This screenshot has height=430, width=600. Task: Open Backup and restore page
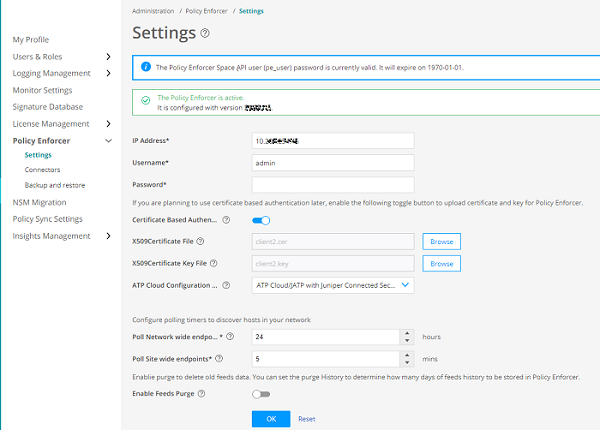click(x=55, y=185)
